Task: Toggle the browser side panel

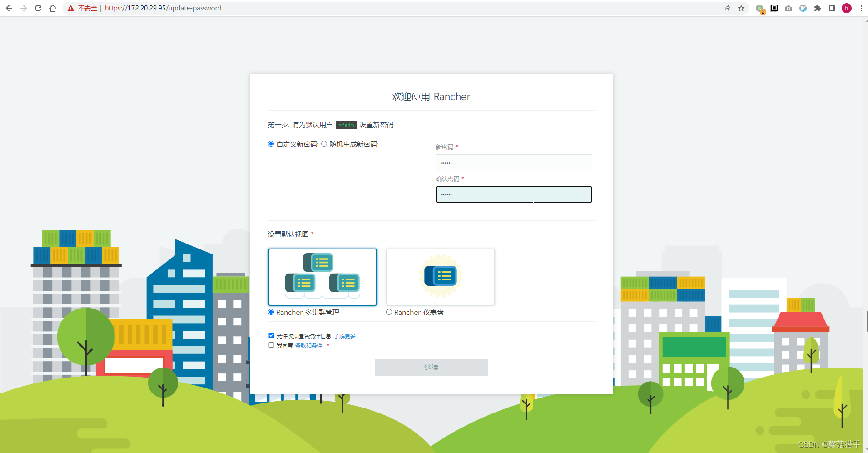Action: [x=832, y=8]
